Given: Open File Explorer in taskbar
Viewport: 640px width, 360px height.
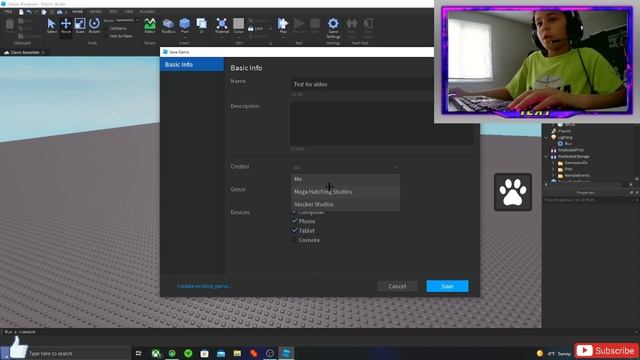Looking at the screenshot, I should tap(237, 353).
